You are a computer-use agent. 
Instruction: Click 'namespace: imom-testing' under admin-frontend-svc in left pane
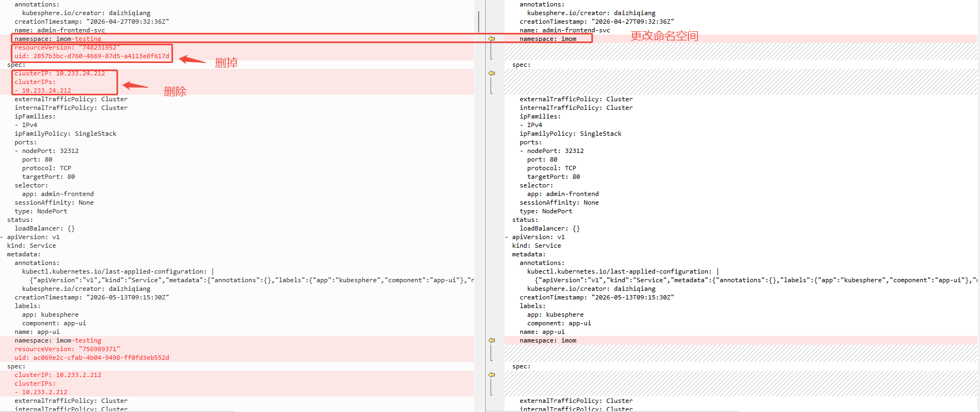point(58,39)
